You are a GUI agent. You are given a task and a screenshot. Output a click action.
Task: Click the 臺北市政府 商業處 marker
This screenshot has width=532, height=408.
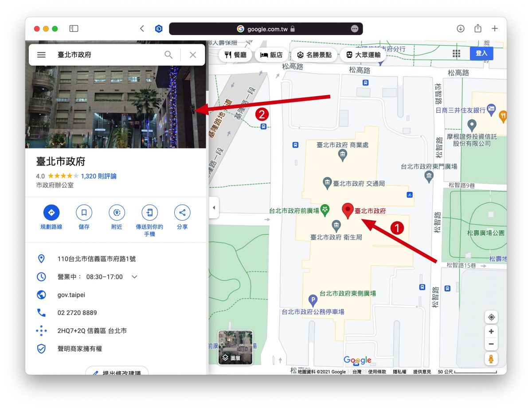click(342, 155)
